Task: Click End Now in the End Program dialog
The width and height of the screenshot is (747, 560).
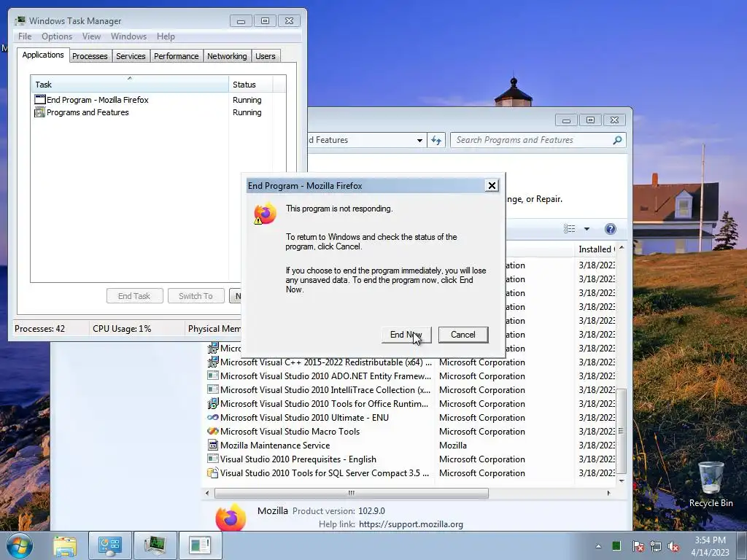Action: 406,335
